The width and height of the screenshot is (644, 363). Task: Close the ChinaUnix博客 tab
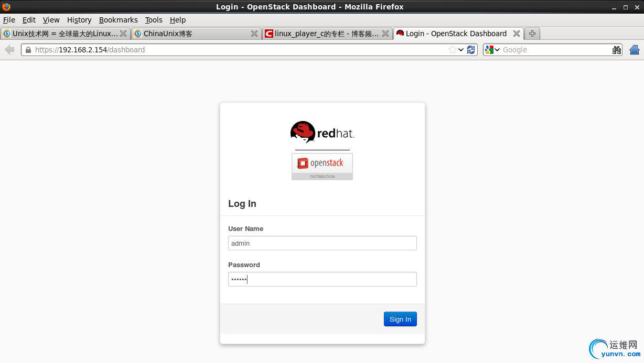coord(254,34)
